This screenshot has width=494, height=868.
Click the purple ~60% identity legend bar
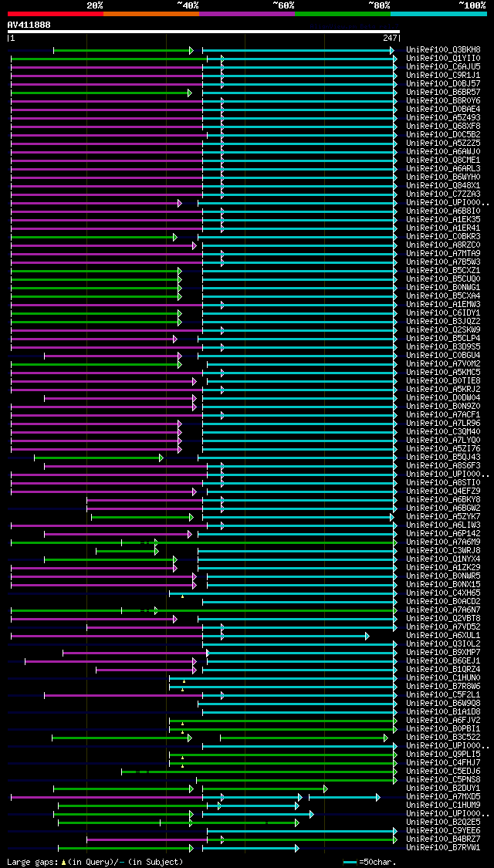coord(247,13)
